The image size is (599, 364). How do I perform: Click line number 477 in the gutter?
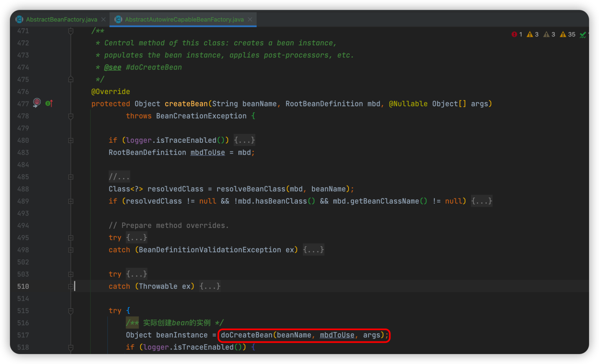[23, 104]
